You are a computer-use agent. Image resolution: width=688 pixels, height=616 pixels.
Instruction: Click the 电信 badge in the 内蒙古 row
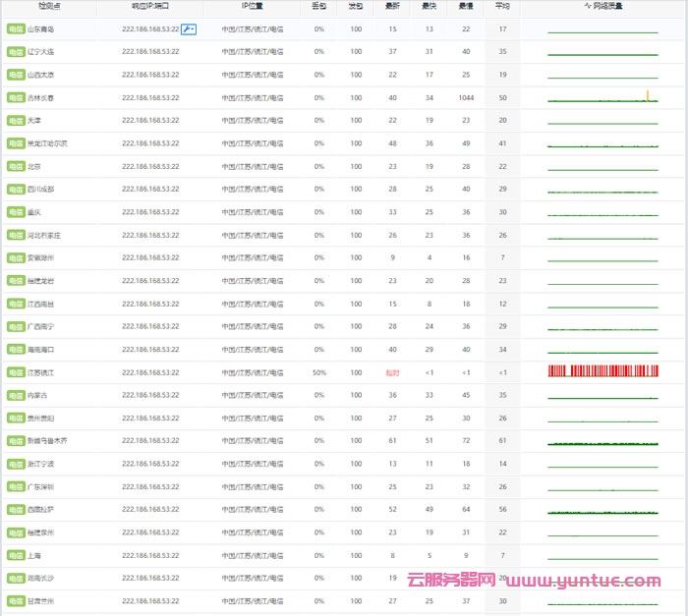coord(16,395)
